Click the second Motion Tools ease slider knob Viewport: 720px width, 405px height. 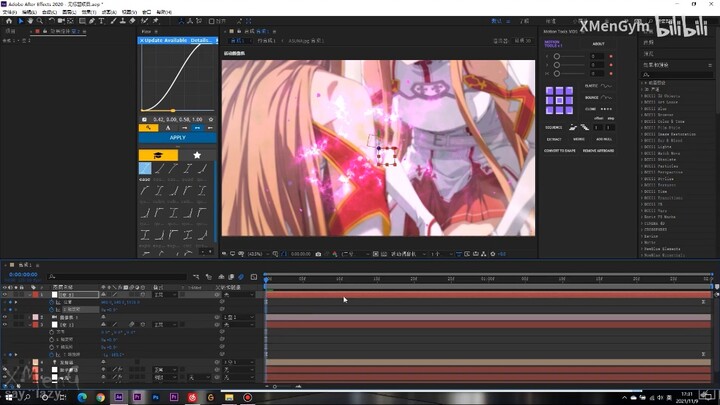557,65
